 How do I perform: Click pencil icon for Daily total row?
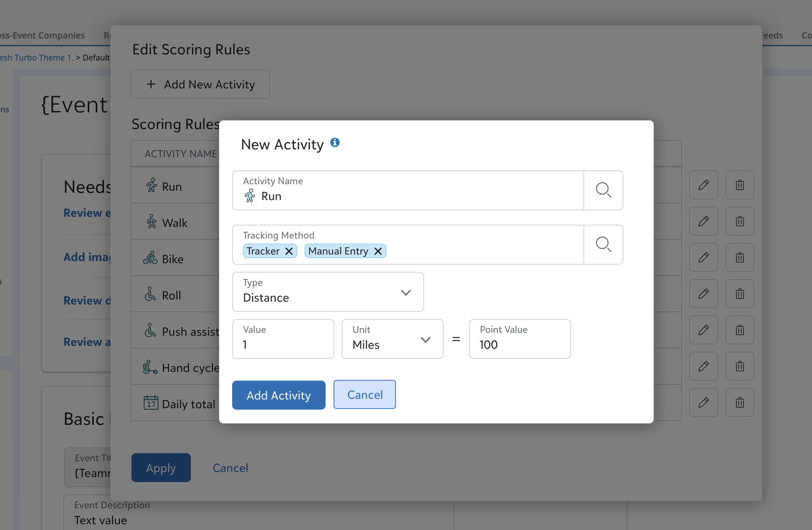tap(703, 402)
